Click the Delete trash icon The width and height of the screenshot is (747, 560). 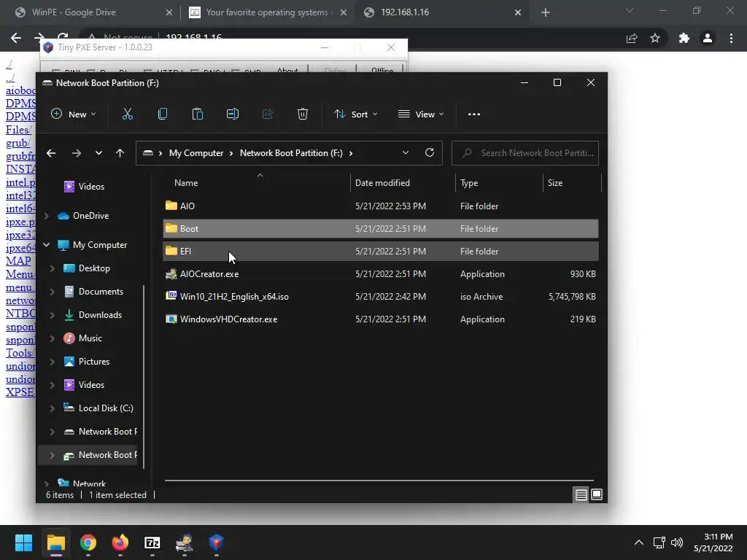point(303,114)
